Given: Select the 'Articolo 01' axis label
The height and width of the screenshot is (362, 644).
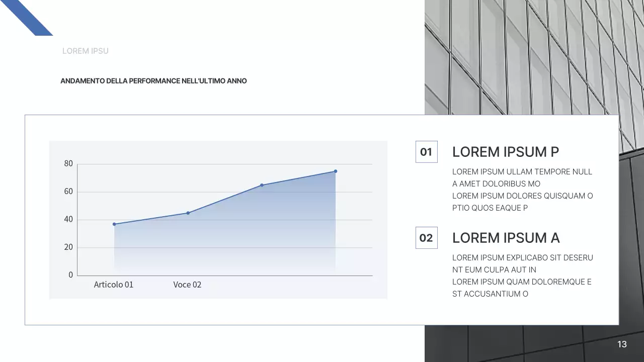Looking at the screenshot, I should coord(114,285).
